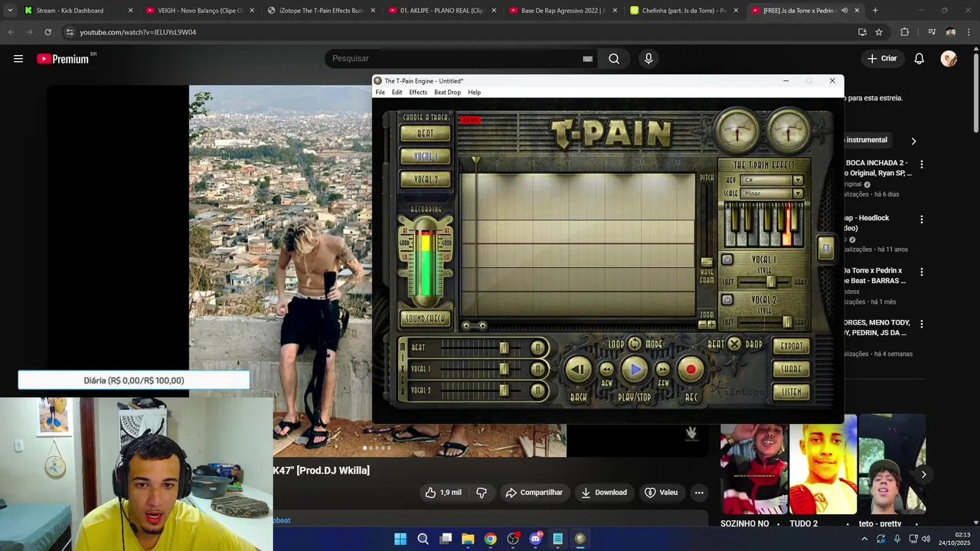Switch to the AKLIPE - PLANO REAL tab
The height and width of the screenshot is (551, 980).
click(442, 11)
